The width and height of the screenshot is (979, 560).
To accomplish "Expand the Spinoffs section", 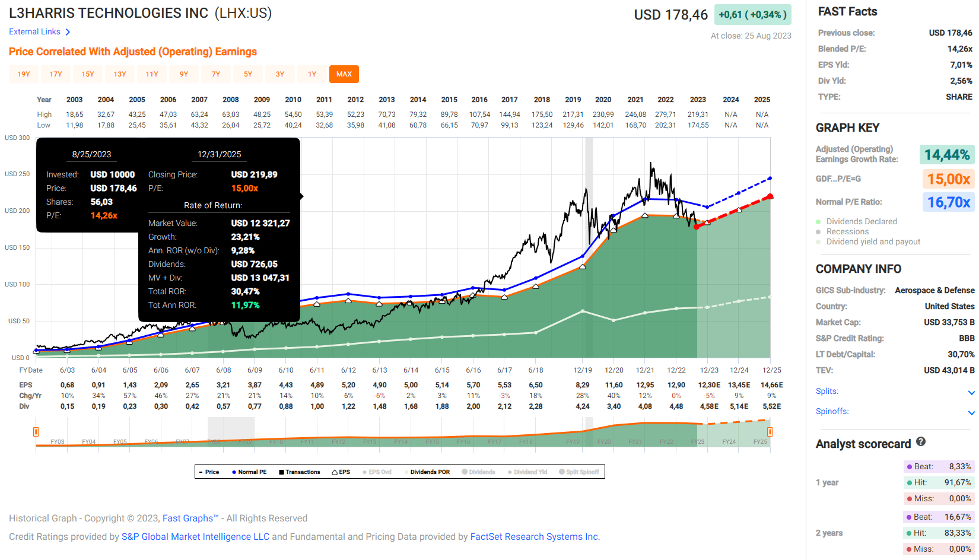I will click(x=832, y=412).
